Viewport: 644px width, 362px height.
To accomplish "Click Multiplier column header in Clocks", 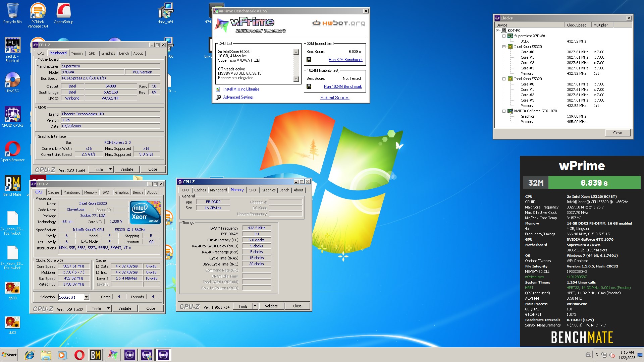I will [x=602, y=25].
